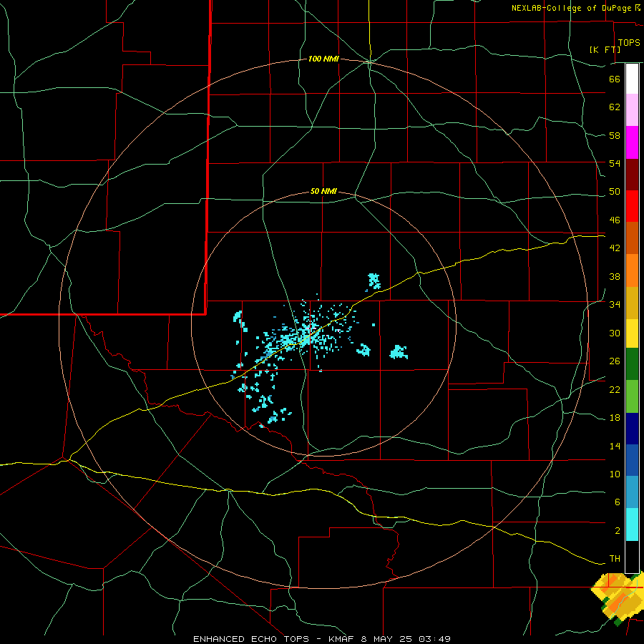Click the KMAF radar station identifier
This screenshot has height=644, width=644.
click(341, 639)
